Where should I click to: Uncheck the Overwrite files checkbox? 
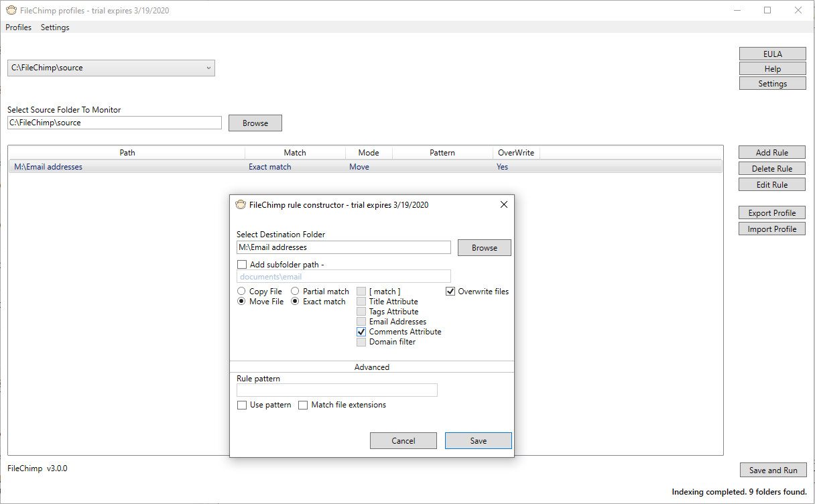450,292
